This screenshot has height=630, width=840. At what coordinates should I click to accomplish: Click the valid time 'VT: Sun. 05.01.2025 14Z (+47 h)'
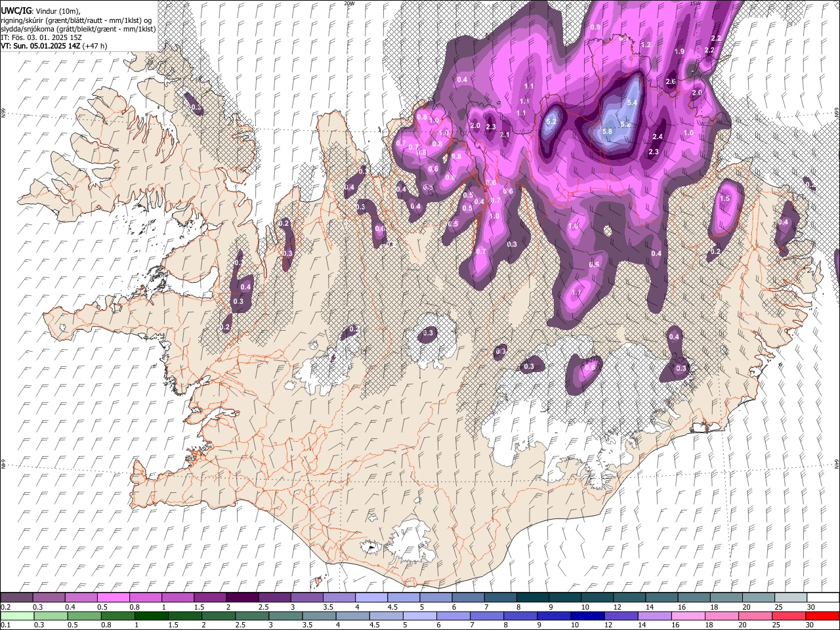(x=54, y=46)
